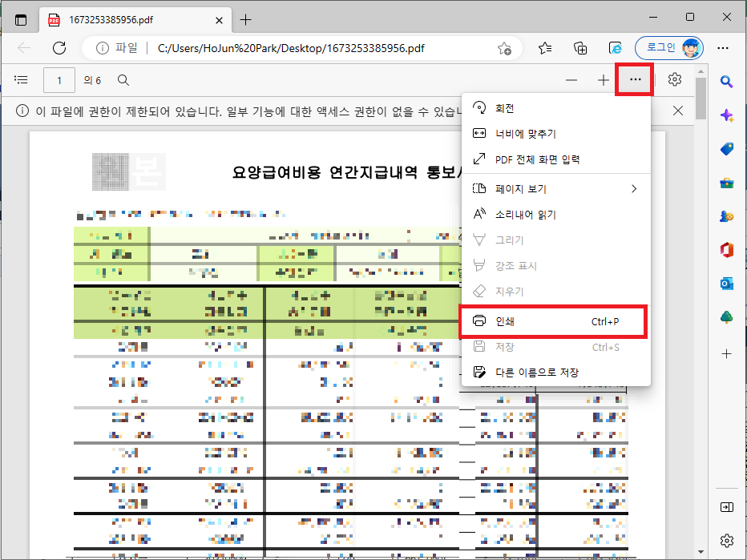Viewport: 747px width, 560px height.
Task: View file info icon beside 파일
Action: coord(103,48)
